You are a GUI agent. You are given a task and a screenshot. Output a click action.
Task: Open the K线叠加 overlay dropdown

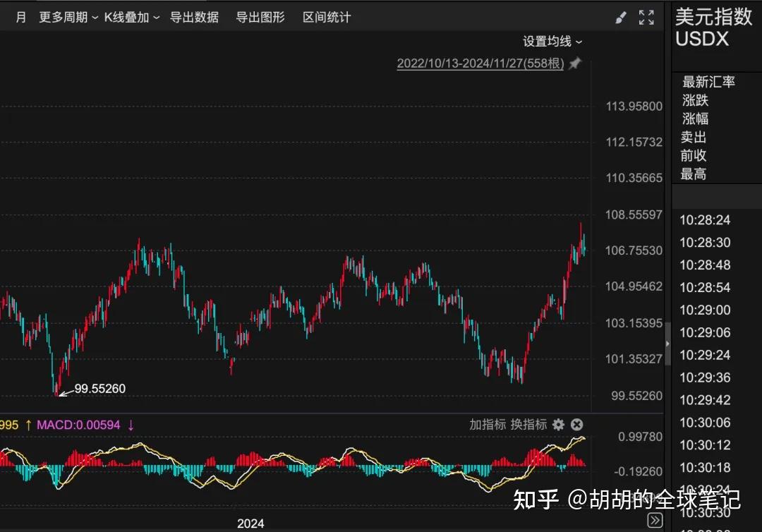pos(126,17)
